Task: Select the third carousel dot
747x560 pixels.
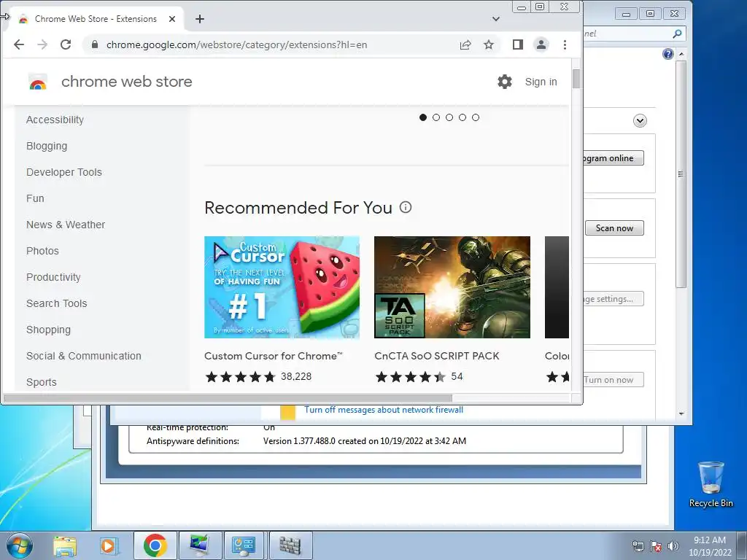Action: (449, 117)
